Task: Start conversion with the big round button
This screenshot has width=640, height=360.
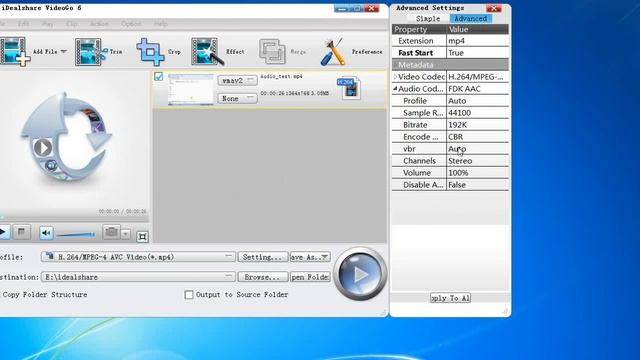Action: pos(360,274)
